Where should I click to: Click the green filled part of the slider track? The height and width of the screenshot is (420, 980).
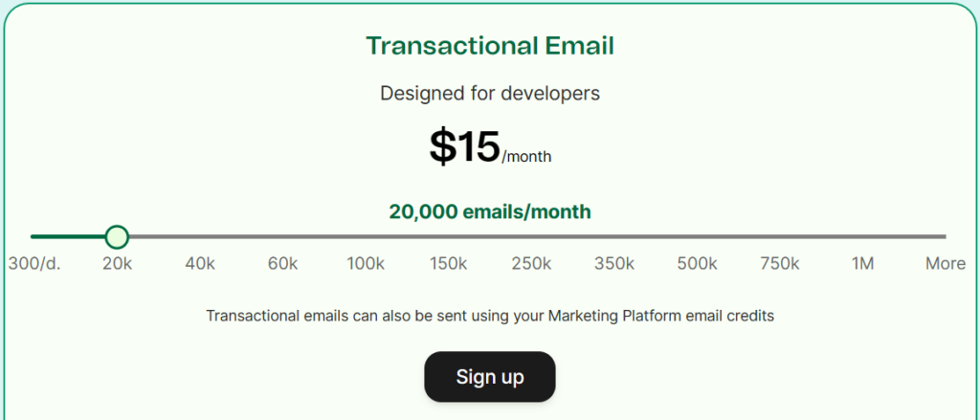coord(67,236)
